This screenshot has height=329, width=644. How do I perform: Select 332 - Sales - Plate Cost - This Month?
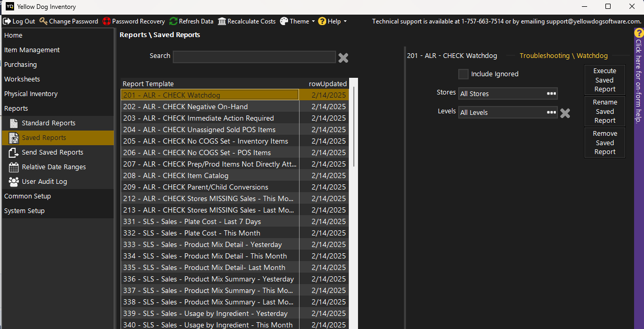click(234, 233)
